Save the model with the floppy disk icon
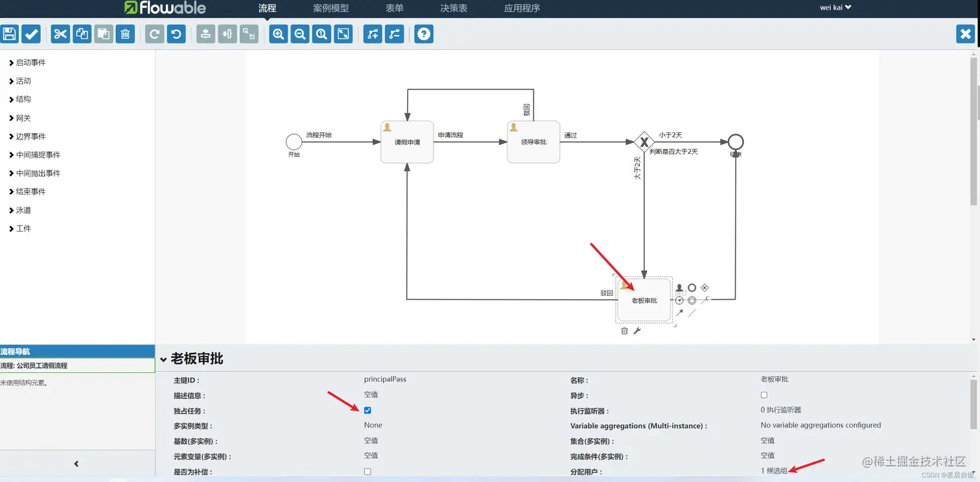The width and height of the screenshot is (980, 482). [x=9, y=34]
